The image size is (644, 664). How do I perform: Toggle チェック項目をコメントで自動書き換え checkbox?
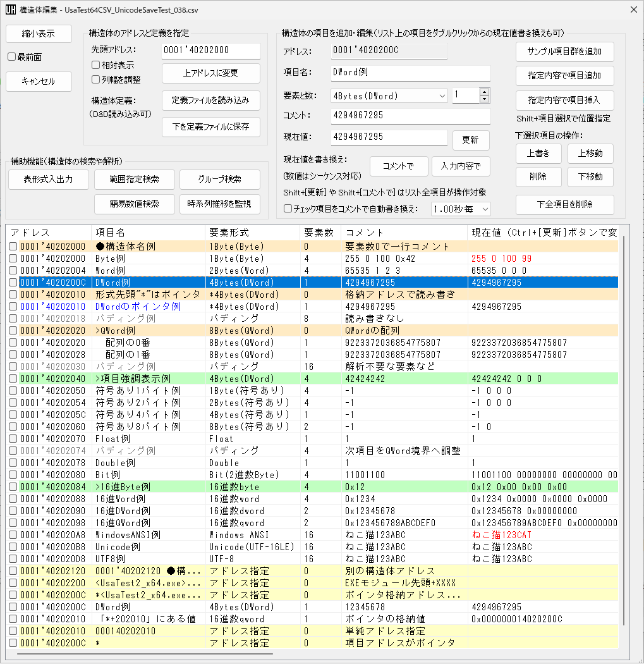pyautogui.click(x=288, y=208)
